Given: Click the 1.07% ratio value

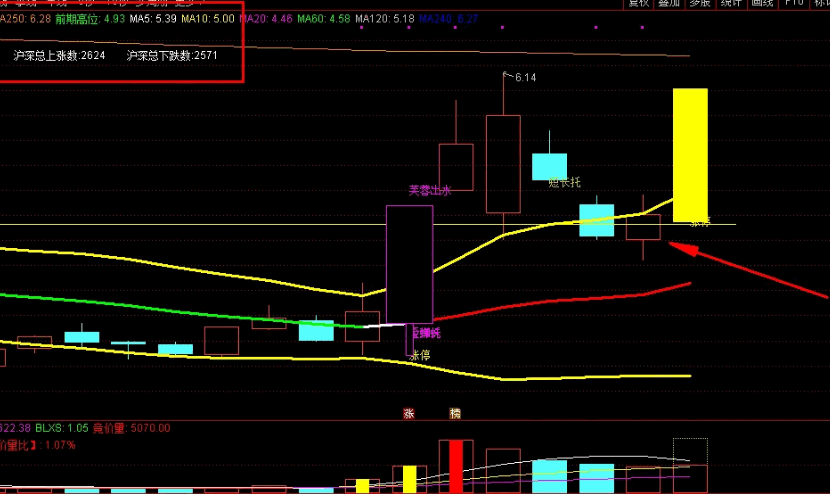Looking at the screenshot, I should click(60, 445).
